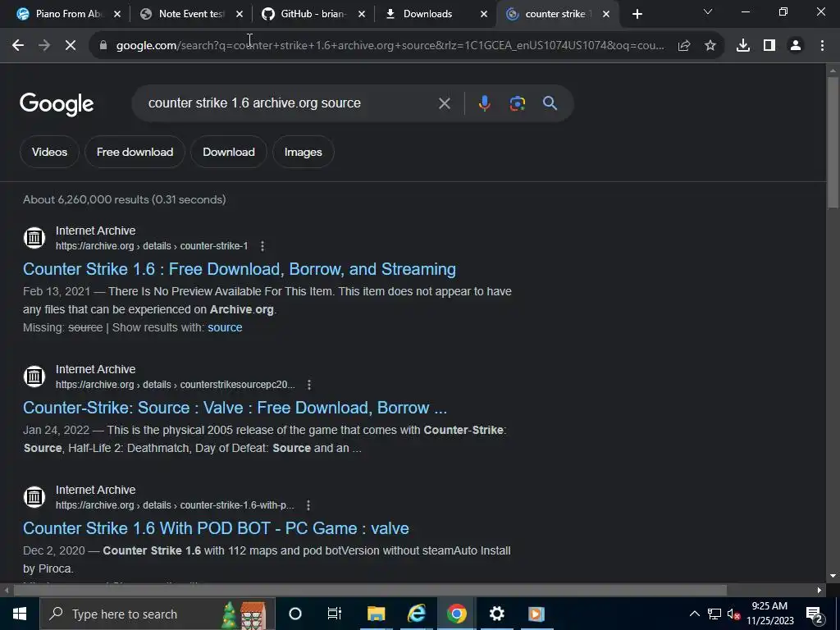The image size is (840, 630).
Task: Go to the Google logo homepage
Action: 57,104
